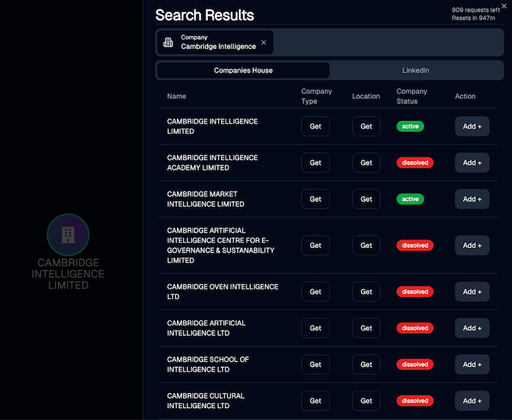
Task: Click the Location column header
Action: tap(366, 97)
